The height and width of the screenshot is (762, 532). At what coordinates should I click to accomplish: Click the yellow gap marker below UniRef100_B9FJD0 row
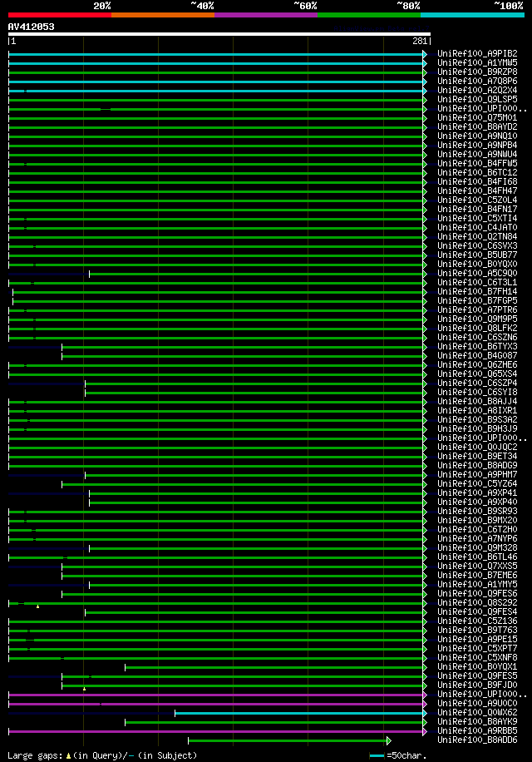85,689
